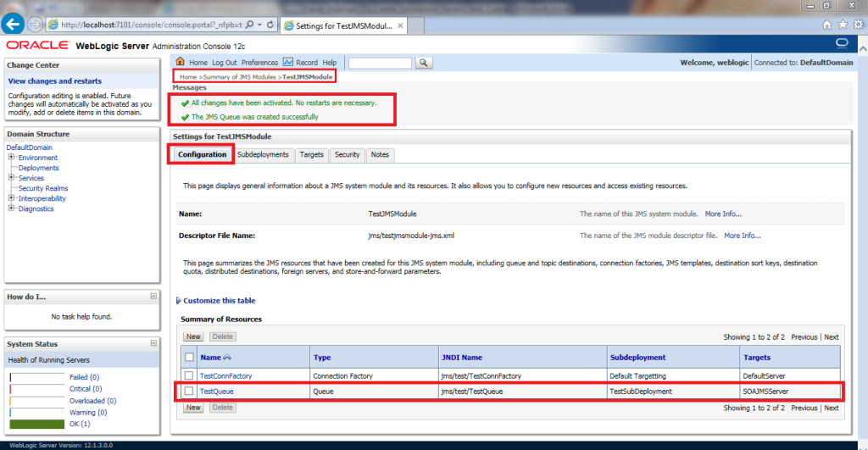Viewport: 868px width, 450px height.
Task: Toggle the select-all checkbox in table header
Action: 189,358
